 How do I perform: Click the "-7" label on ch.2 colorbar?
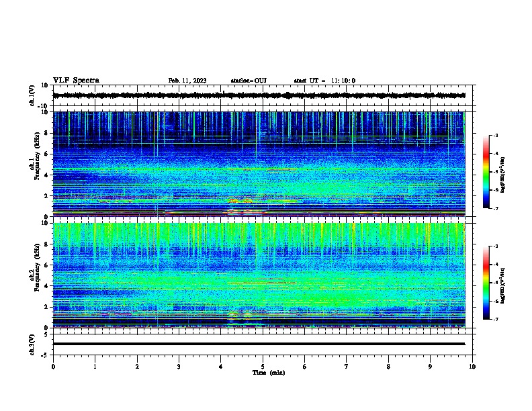click(495, 319)
